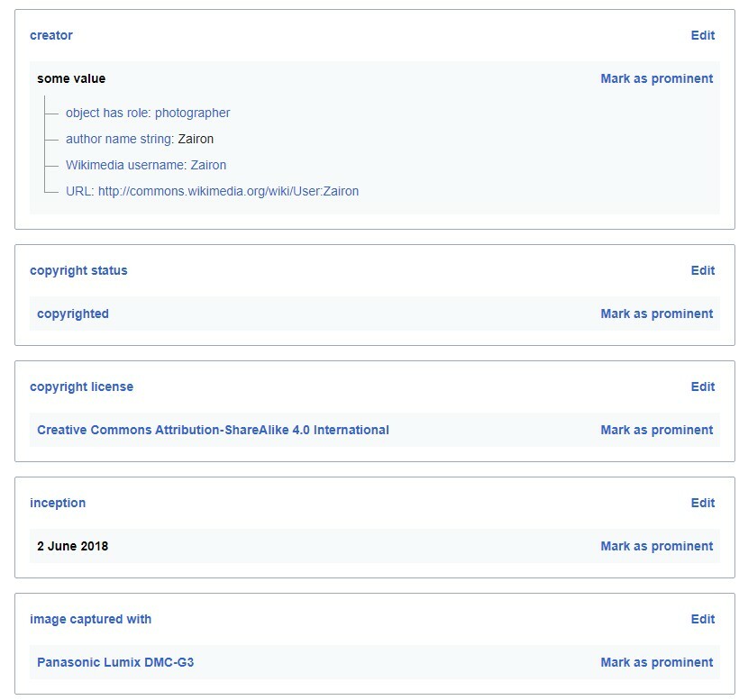The height and width of the screenshot is (700, 748).
Task: Edit the creator statement
Action: click(702, 35)
